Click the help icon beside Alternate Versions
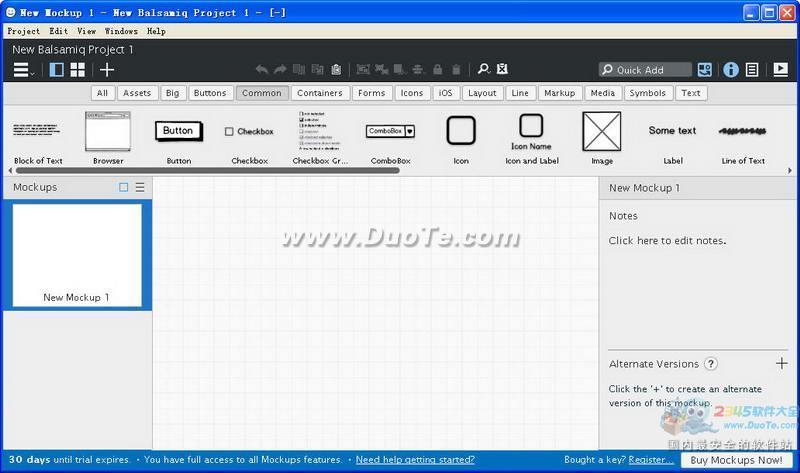 tap(711, 364)
